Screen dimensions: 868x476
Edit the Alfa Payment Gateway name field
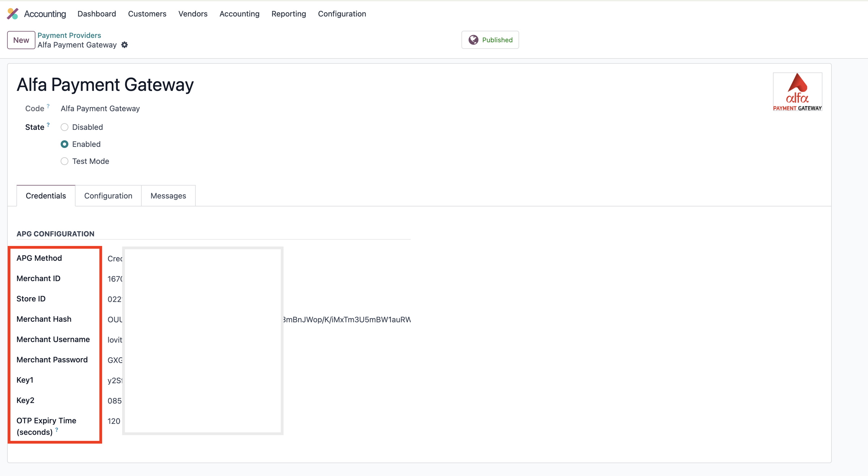click(105, 85)
